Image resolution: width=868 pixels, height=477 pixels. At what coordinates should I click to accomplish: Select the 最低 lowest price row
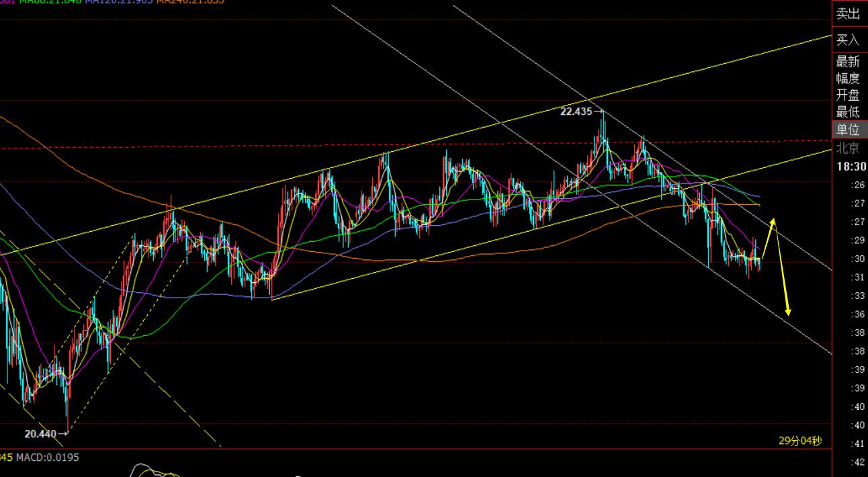point(848,112)
